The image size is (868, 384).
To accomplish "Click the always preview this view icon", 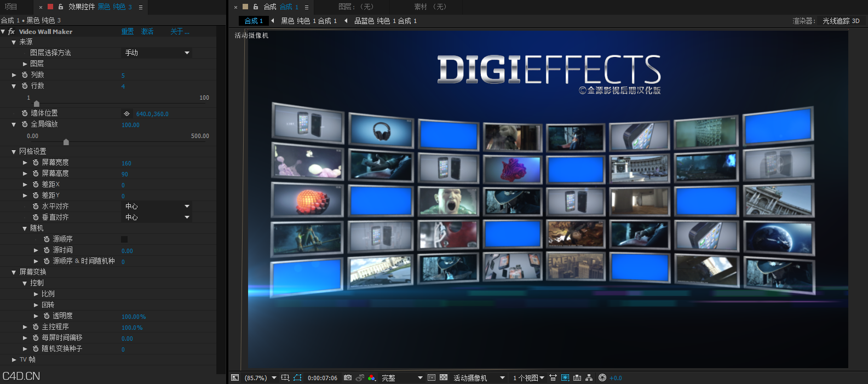I will point(235,378).
